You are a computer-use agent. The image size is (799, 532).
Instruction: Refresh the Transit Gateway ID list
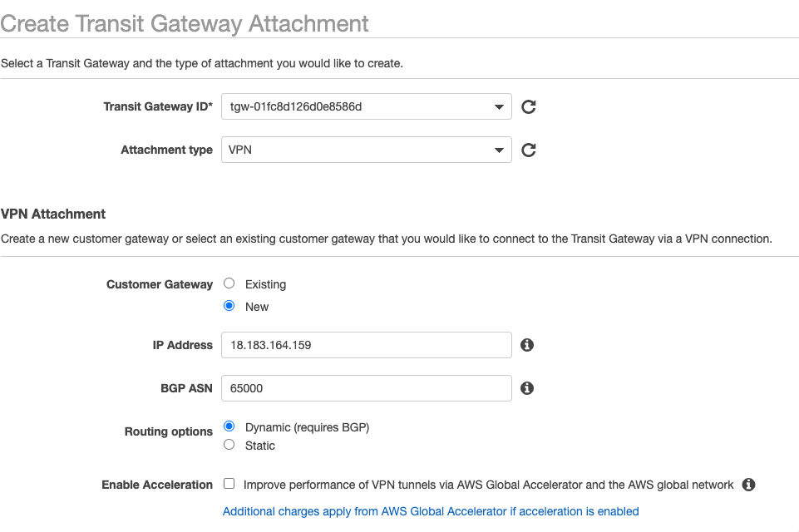[529, 106]
